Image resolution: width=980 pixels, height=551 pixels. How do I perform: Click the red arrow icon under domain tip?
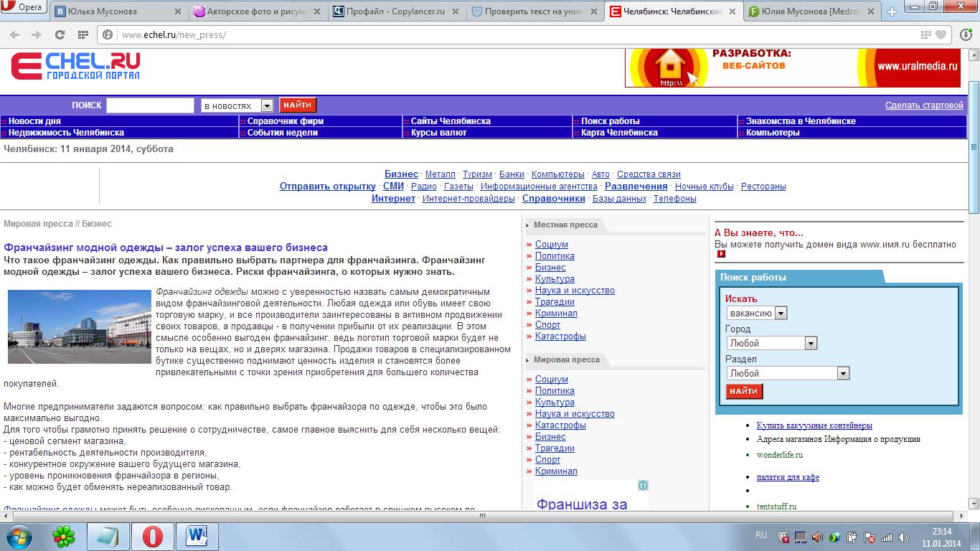coord(722,254)
